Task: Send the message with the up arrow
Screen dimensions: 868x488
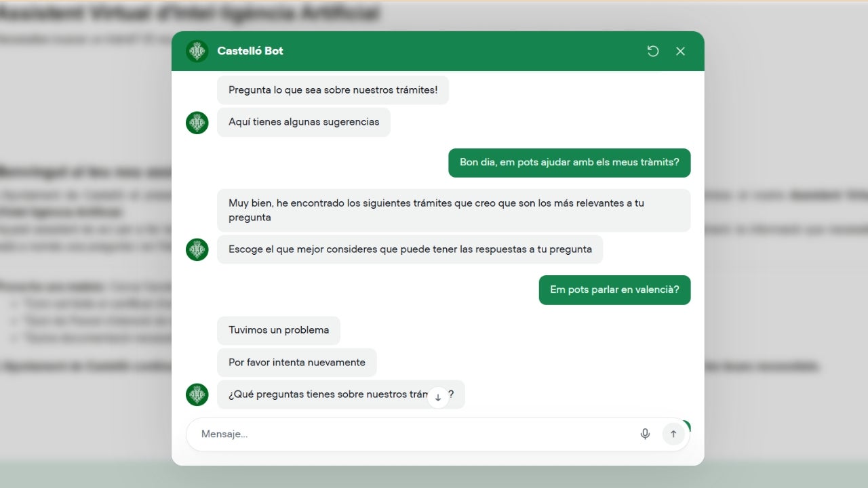Action: click(x=673, y=434)
